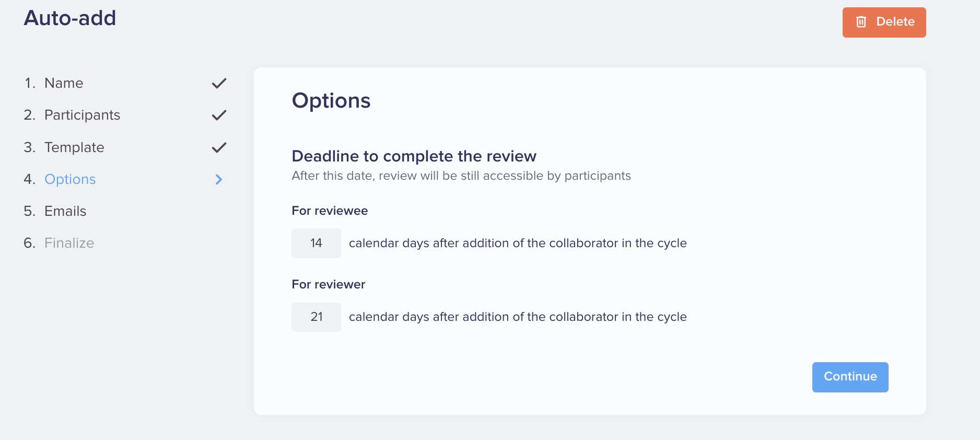The height and width of the screenshot is (440, 980).
Task: Select the Options step label
Action: pyautogui.click(x=70, y=179)
